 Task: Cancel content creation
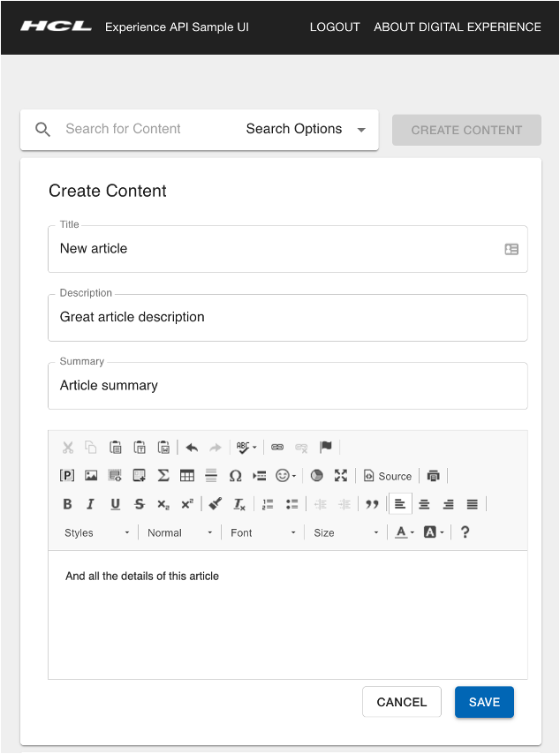(402, 702)
